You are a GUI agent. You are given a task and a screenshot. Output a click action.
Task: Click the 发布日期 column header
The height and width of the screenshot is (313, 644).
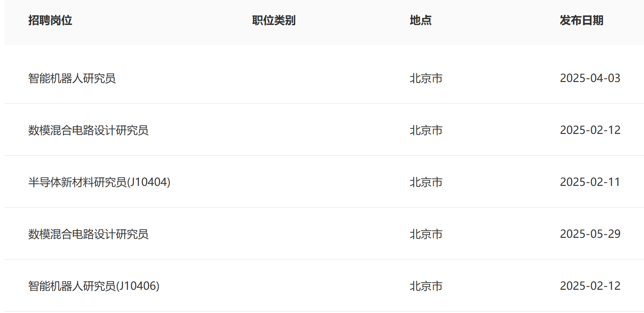581,21
